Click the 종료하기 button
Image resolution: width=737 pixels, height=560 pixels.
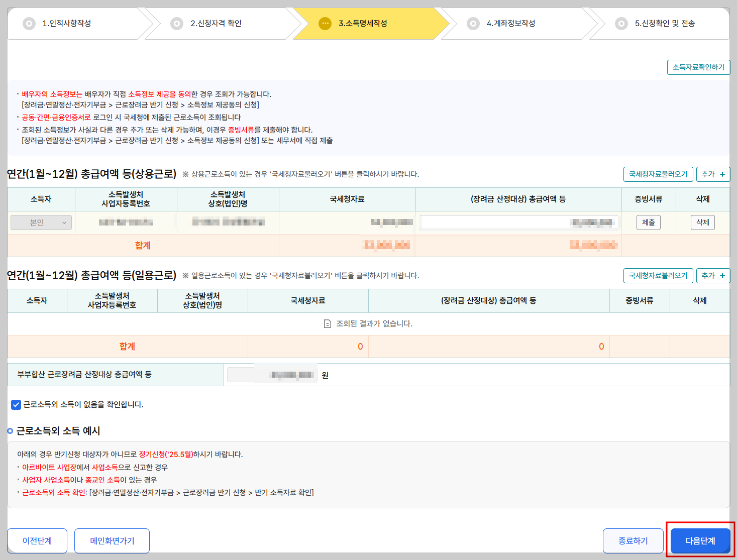[633, 540]
